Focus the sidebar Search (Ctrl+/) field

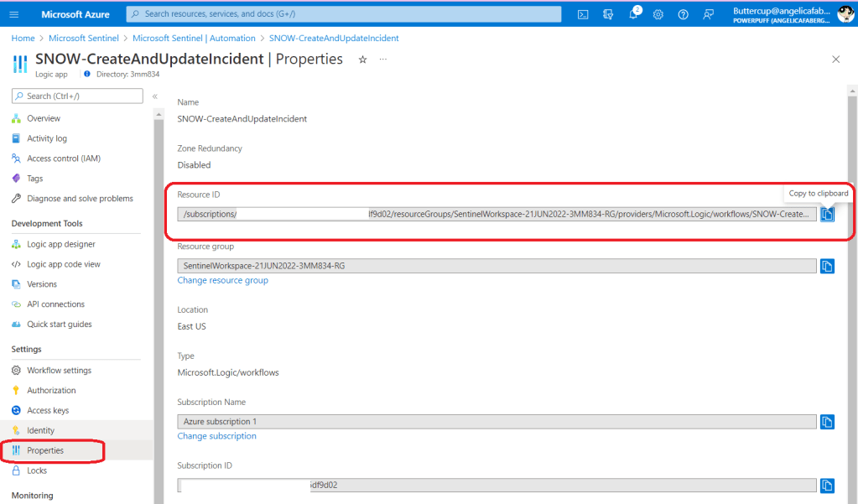pos(77,96)
